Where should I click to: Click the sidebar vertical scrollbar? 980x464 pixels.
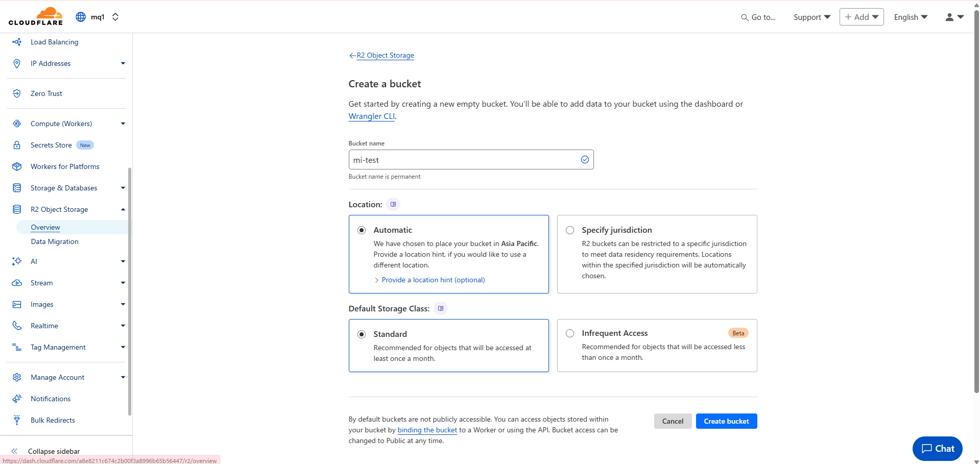click(x=130, y=291)
